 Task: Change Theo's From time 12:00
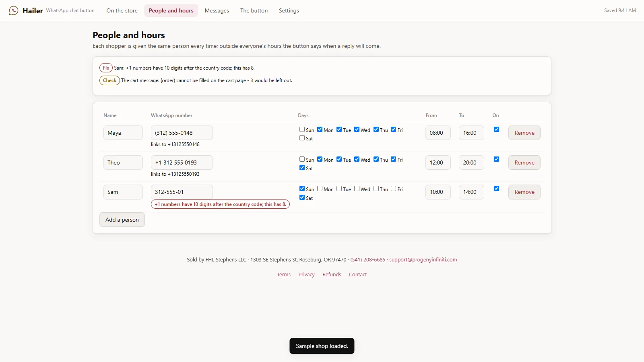[x=438, y=162]
